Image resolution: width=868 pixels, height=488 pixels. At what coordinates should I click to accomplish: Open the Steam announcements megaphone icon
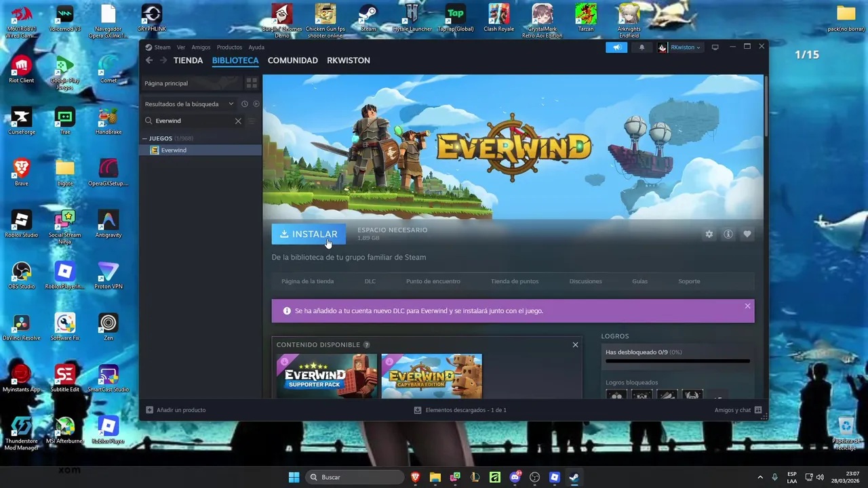click(617, 47)
